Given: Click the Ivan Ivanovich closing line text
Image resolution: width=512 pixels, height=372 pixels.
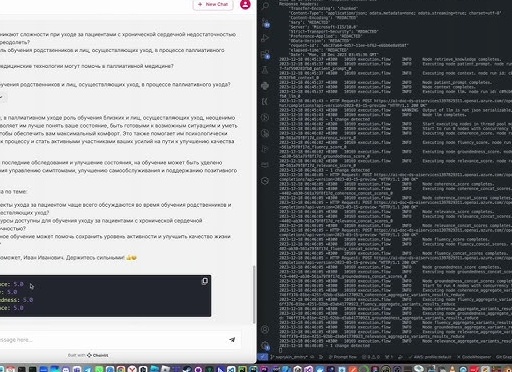Looking at the screenshot, I should click(68, 258).
